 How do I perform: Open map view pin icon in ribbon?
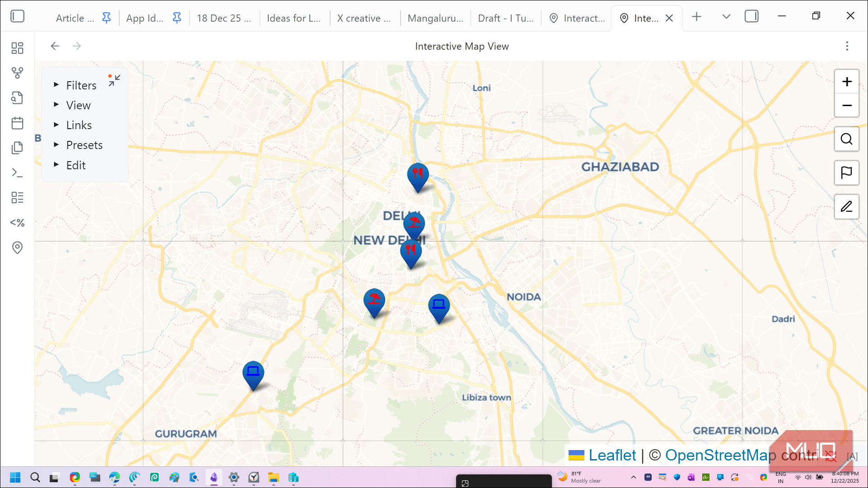[x=17, y=247]
